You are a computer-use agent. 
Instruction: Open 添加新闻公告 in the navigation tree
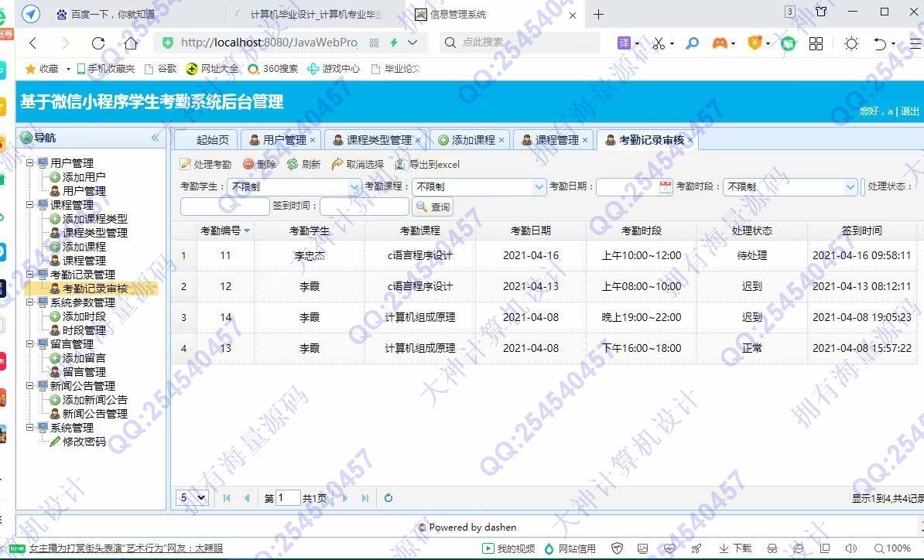pos(95,400)
